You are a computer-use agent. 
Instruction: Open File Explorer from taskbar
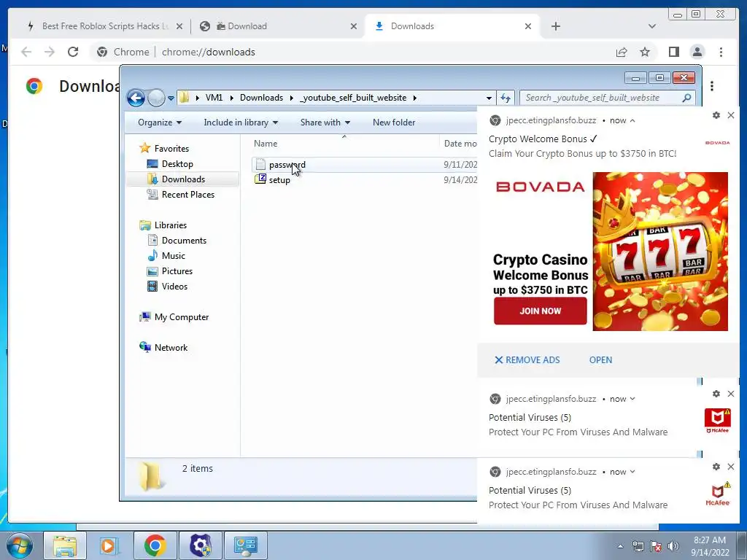click(x=65, y=545)
